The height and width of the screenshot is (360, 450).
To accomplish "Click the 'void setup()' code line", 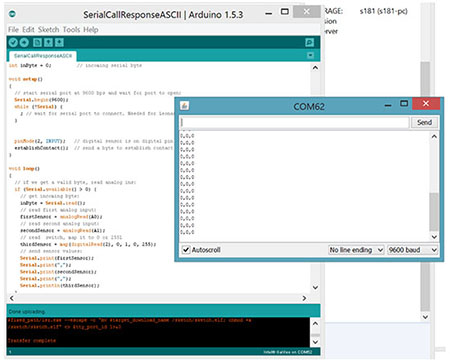I will pos(26,79).
